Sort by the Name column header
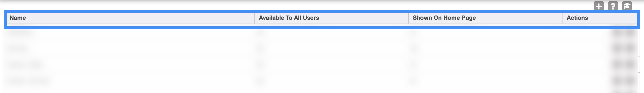Screen dimensions: 644x93 [17, 18]
